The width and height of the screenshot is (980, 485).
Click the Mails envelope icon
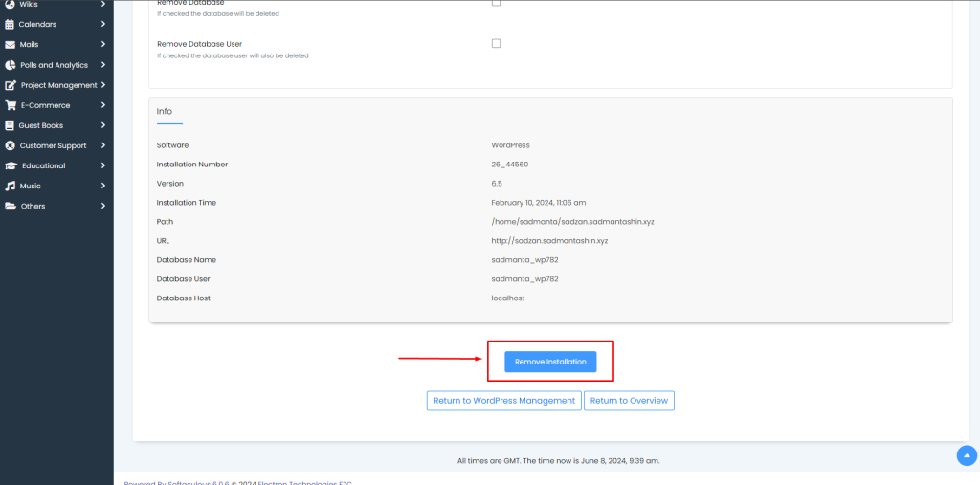coord(10,44)
